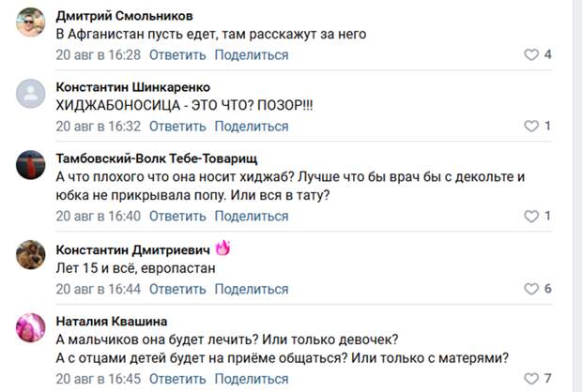Click Наталия Квашина's profile picture
This screenshot has height=392, width=582.
(32, 329)
